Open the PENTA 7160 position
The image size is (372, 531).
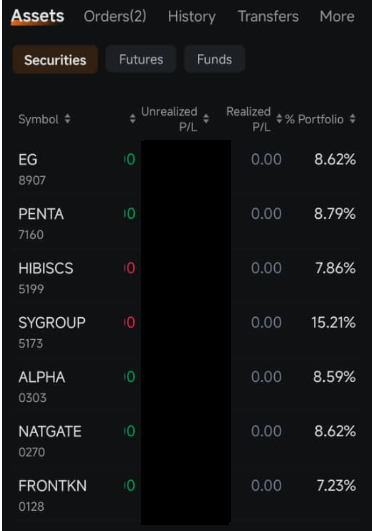tap(187, 224)
